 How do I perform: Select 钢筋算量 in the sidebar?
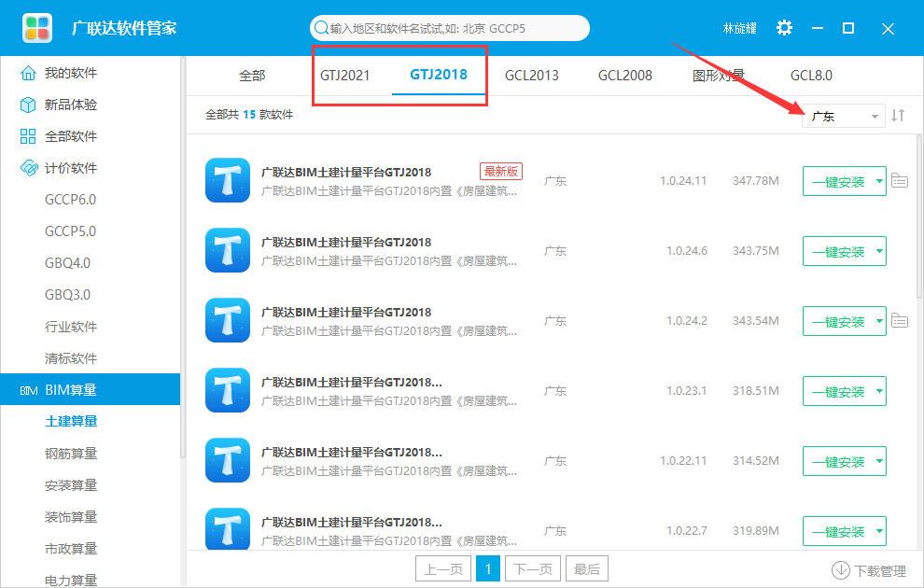(x=71, y=453)
